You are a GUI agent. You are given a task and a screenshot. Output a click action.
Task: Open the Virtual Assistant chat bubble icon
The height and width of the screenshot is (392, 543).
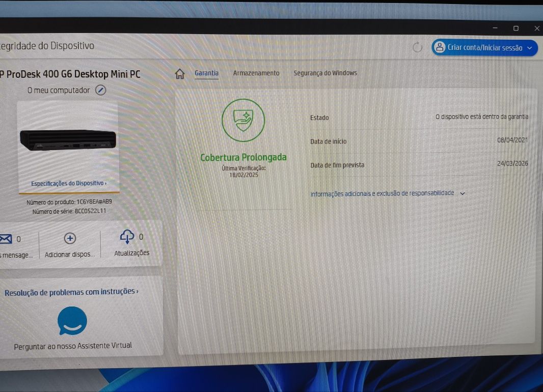[x=72, y=321]
